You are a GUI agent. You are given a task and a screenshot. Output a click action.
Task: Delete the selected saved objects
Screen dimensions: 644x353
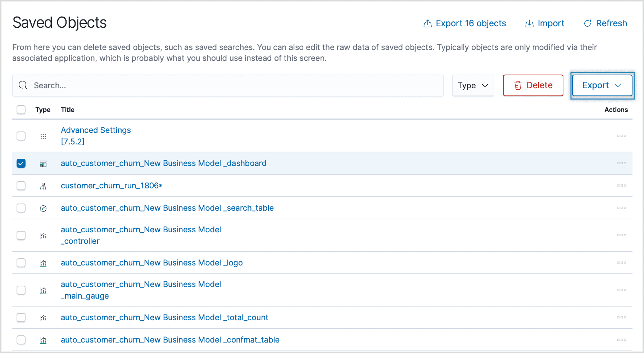pyautogui.click(x=533, y=85)
